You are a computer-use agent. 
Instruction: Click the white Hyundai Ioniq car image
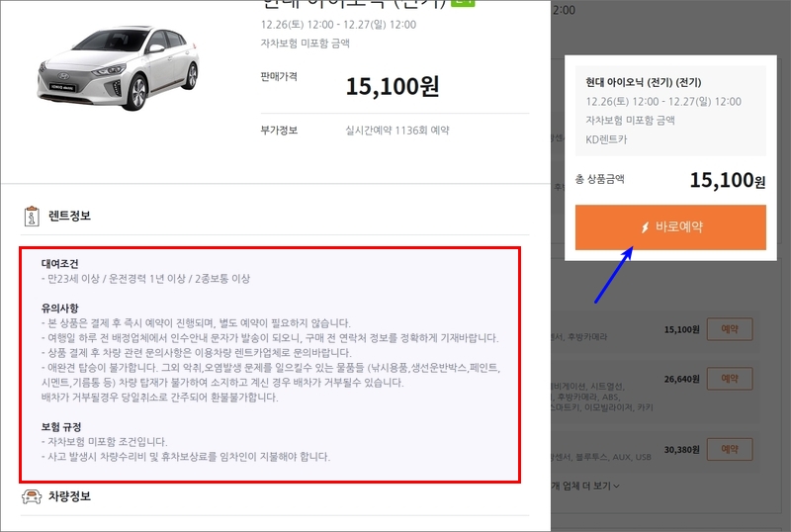(119, 66)
